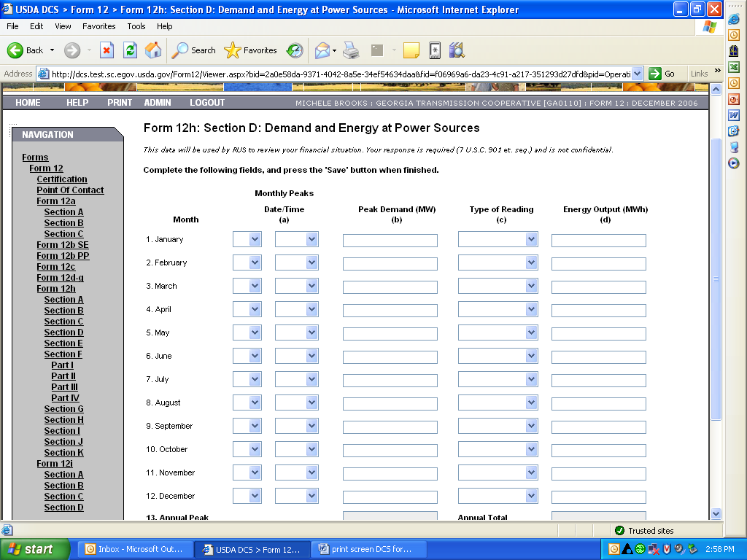Switch to Inbox Microsoft Outlook taskbar button
Image resolution: width=747 pixels, height=560 pixels.
[x=136, y=549]
